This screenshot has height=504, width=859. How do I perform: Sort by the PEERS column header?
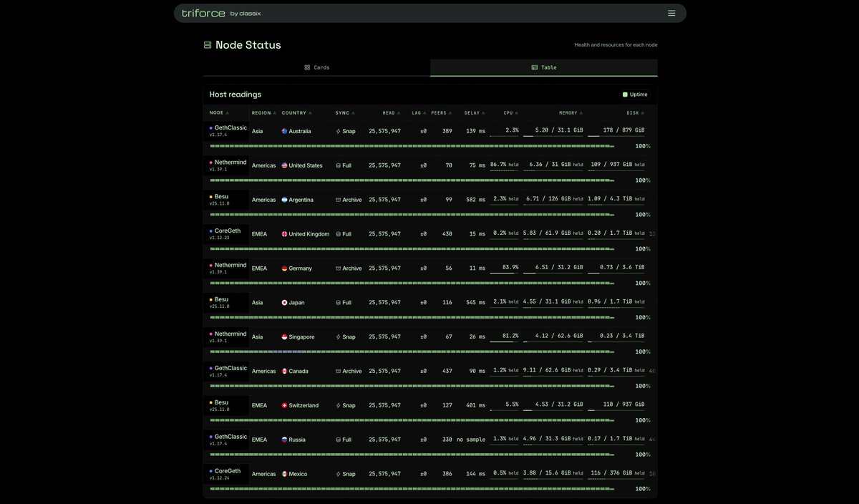click(441, 112)
